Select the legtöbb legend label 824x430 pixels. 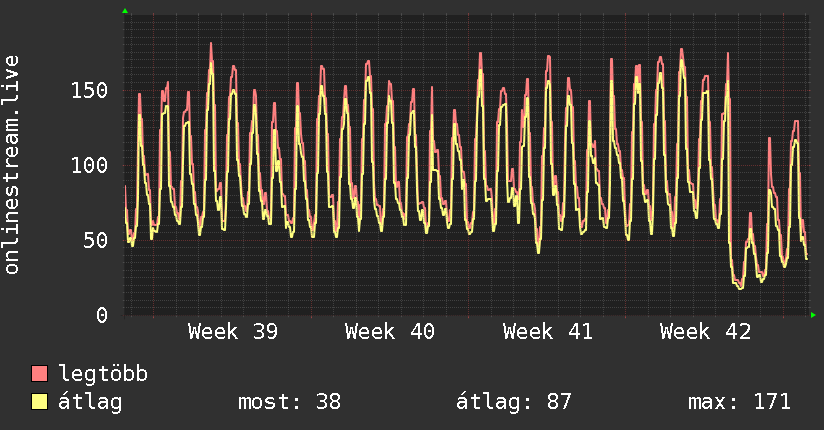103,374
